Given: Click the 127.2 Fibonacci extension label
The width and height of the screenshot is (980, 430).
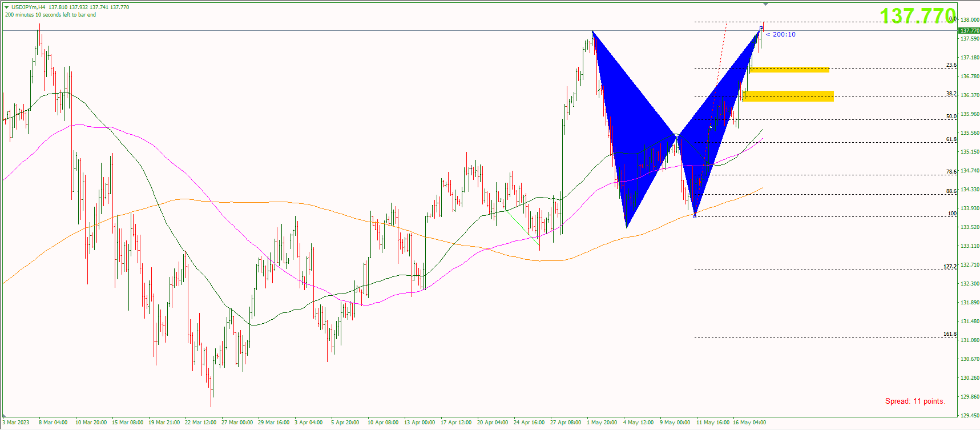Looking at the screenshot, I should coord(950,267).
